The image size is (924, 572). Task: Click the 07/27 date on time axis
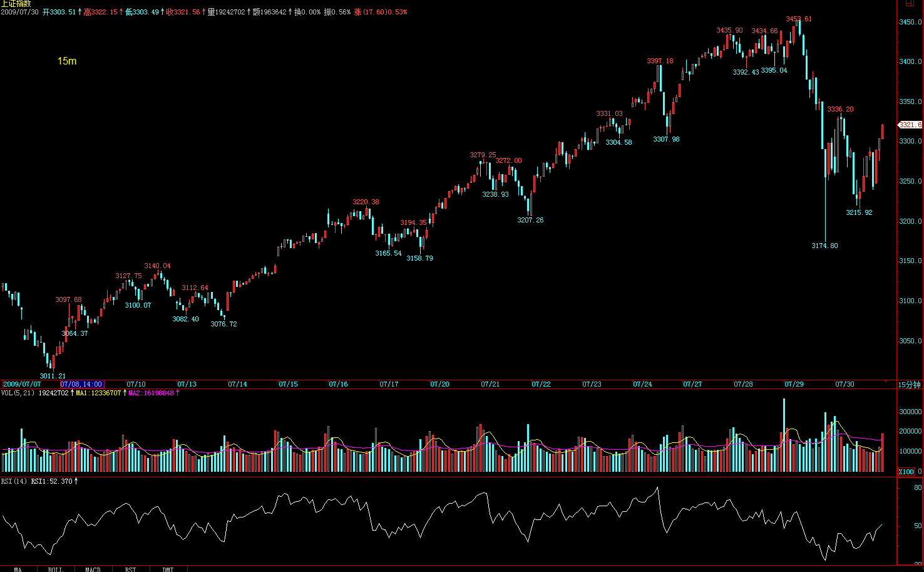(x=692, y=385)
